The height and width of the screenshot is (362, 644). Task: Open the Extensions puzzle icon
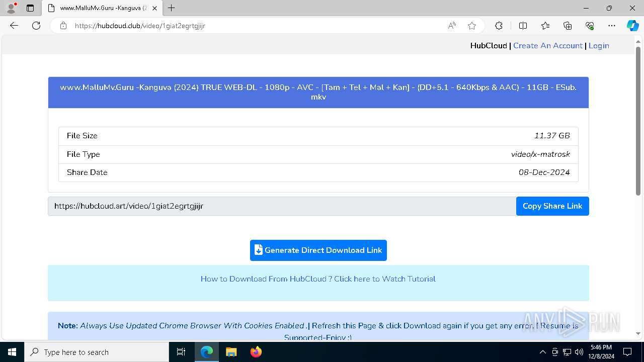pos(499,26)
